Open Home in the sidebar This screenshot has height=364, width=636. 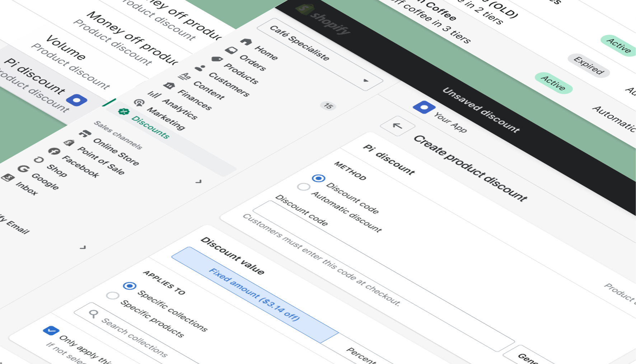266,53
